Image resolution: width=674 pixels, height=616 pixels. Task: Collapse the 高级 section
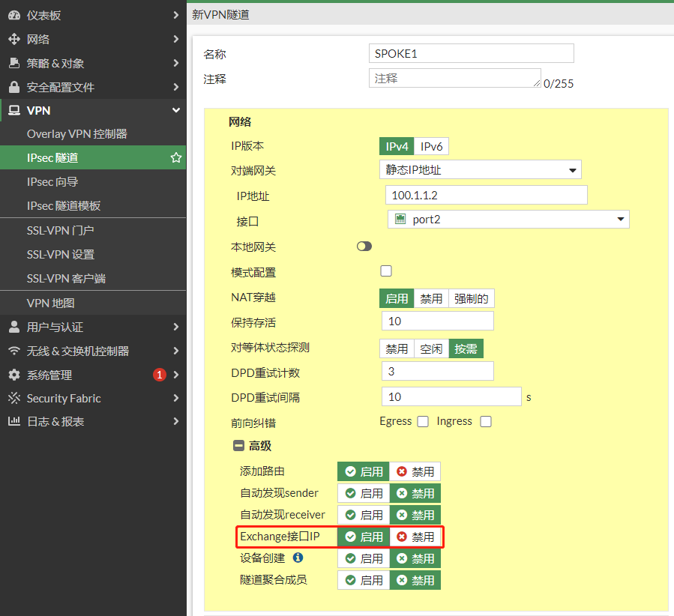click(239, 446)
